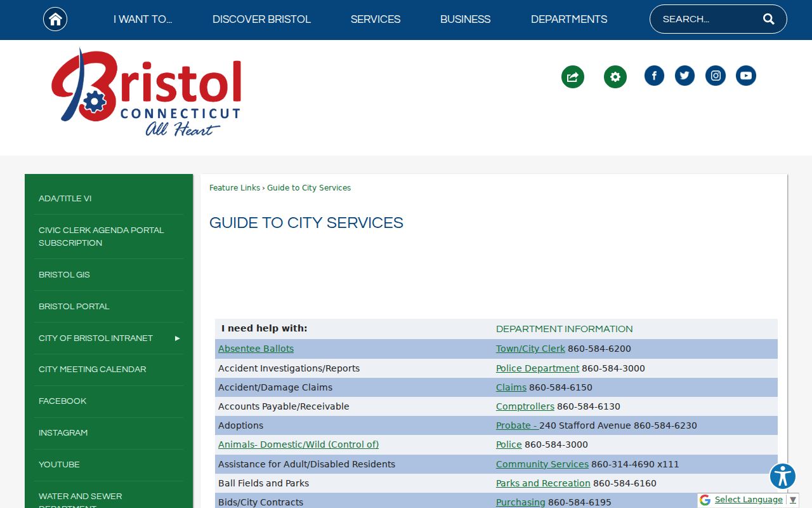Image resolution: width=812 pixels, height=508 pixels.
Task: Select the Accounts Payable/Receivable row text
Action: point(284,406)
